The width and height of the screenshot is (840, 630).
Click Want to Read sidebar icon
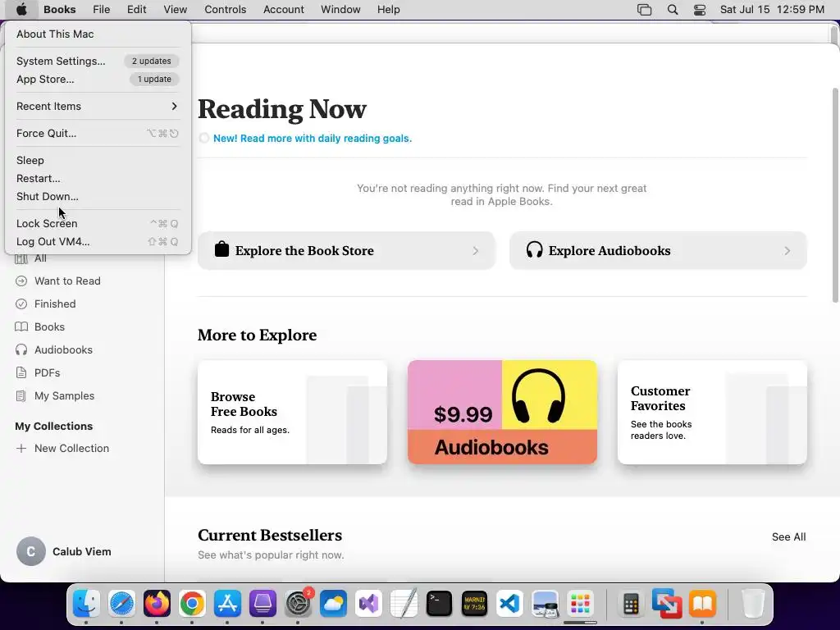[x=21, y=281]
